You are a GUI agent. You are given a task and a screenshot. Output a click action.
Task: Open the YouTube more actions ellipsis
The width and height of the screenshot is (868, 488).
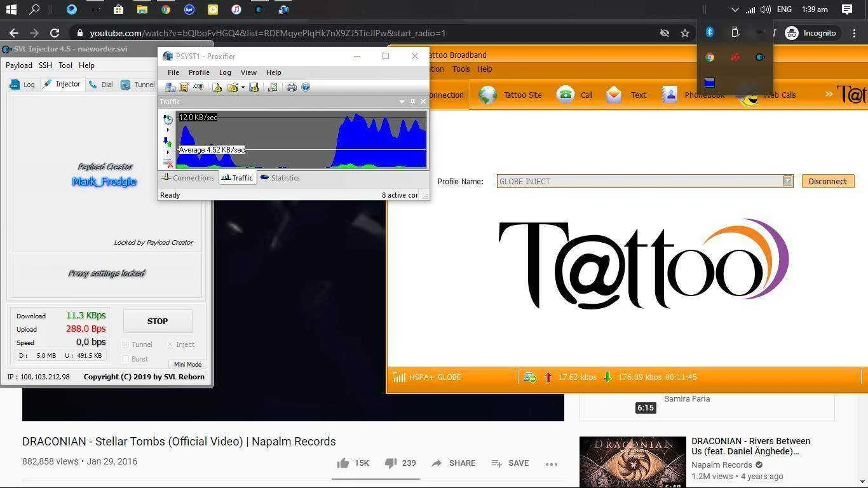(x=551, y=464)
